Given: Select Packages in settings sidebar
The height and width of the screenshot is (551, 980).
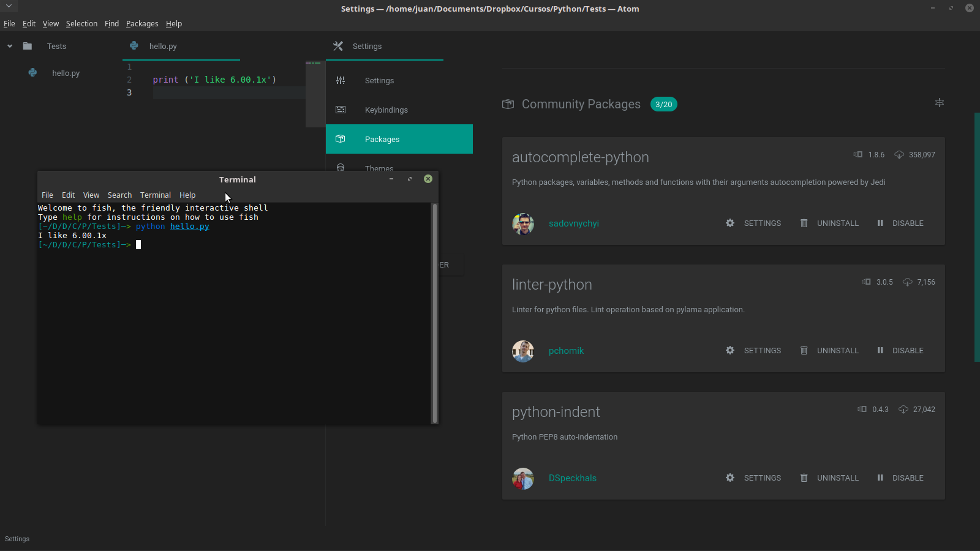Looking at the screenshot, I should pyautogui.click(x=399, y=139).
